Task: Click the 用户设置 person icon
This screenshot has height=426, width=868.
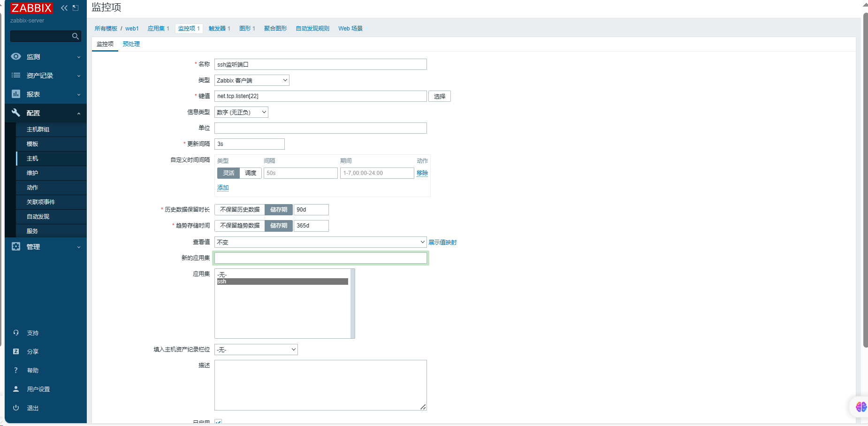Action: click(x=16, y=389)
